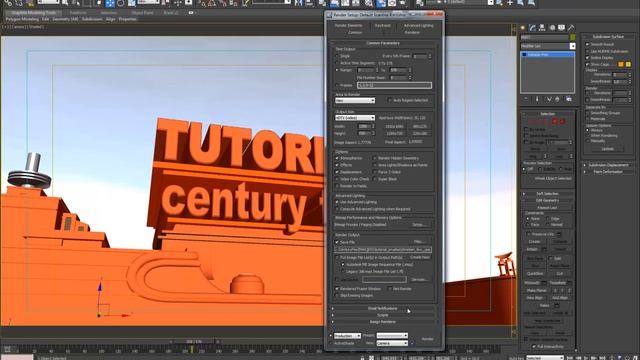Click Create Now button
Viewport: 640px width, 360px height.
point(420,257)
